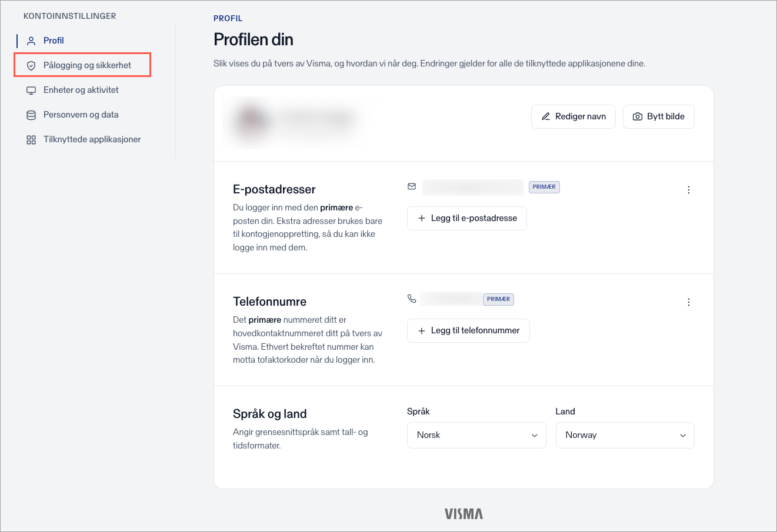Screen dimensions: 777x532
Task: Click Legg til e-postadresse button
Action: [467, 218]
